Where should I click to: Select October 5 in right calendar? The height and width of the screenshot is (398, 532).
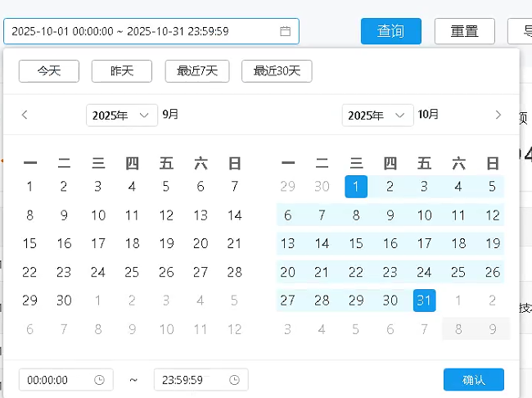[x=492, y=187]
